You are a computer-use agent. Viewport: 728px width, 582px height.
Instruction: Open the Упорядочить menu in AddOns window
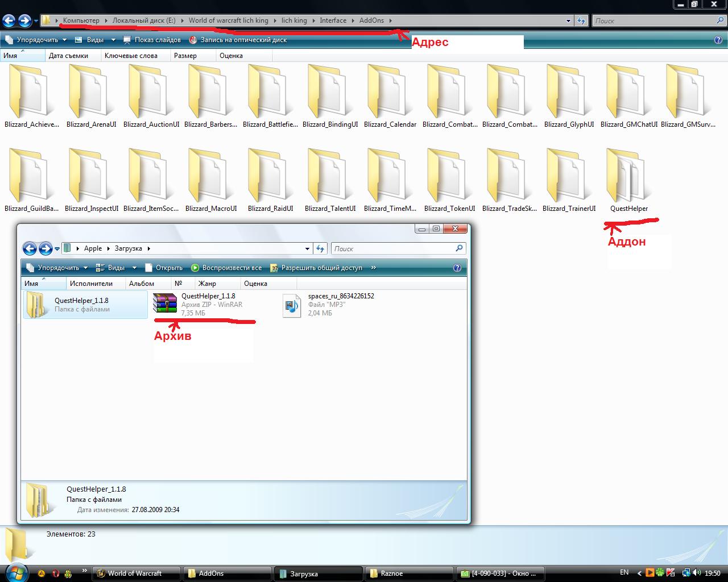(x=35, y=40)
